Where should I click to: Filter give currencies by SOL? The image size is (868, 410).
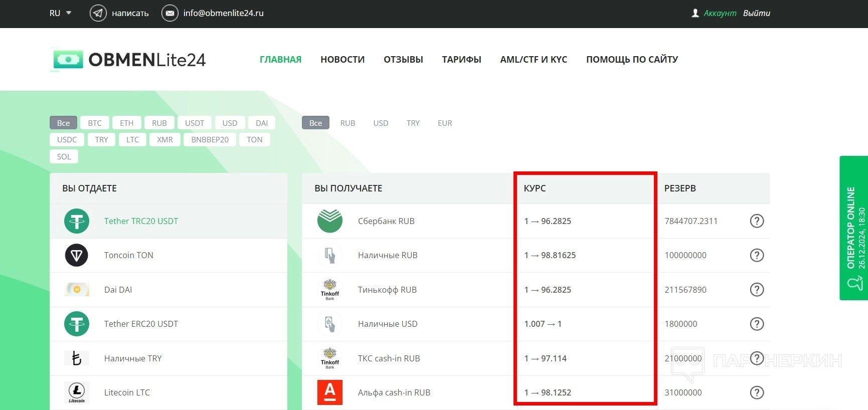pyautogui.click(x=64, y=156)
